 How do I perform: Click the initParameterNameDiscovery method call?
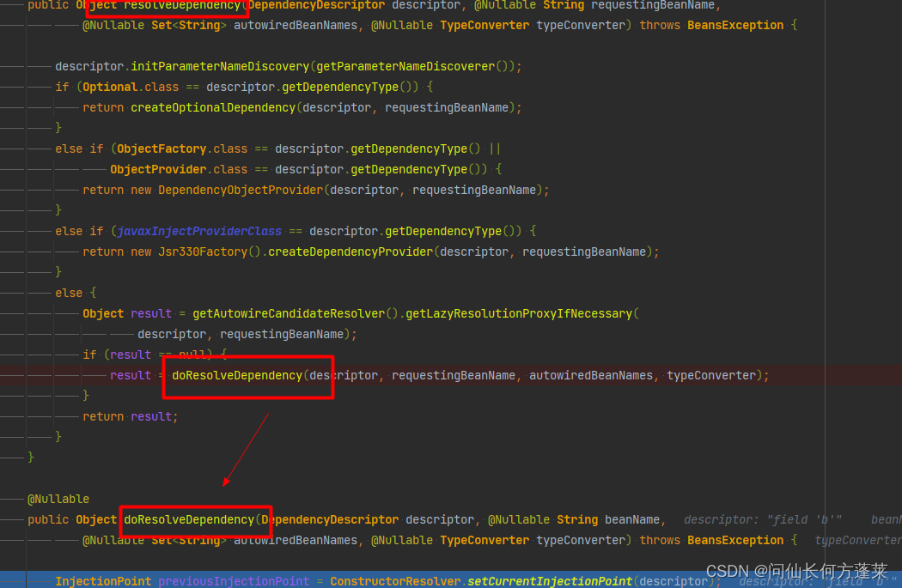[x=220, y=67]
